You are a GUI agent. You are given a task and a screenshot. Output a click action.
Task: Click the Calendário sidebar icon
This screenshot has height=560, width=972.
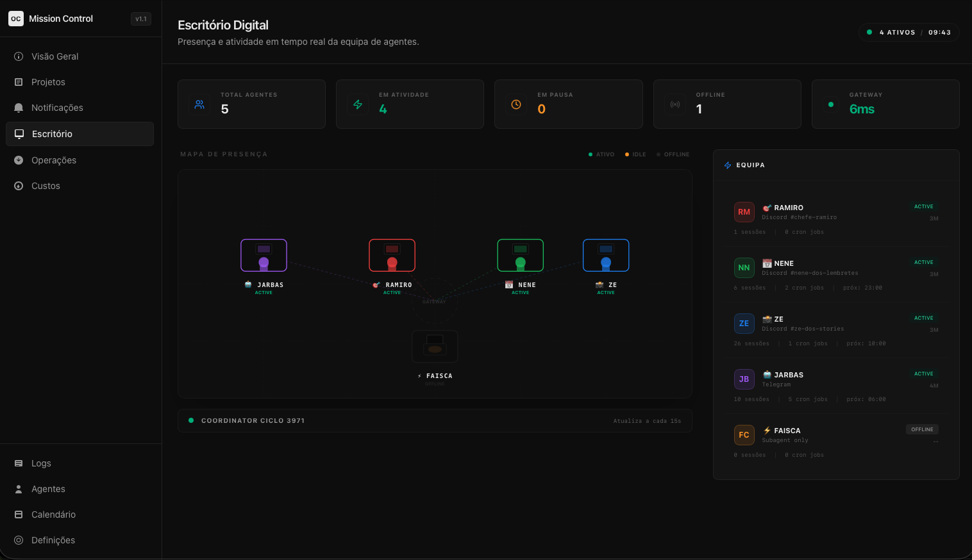[19, 515]
